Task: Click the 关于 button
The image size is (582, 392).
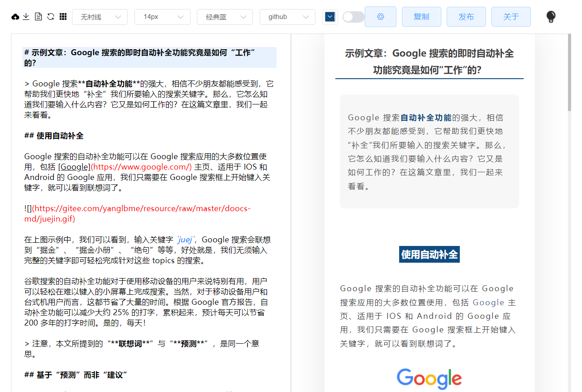Action: click(511, 17)
